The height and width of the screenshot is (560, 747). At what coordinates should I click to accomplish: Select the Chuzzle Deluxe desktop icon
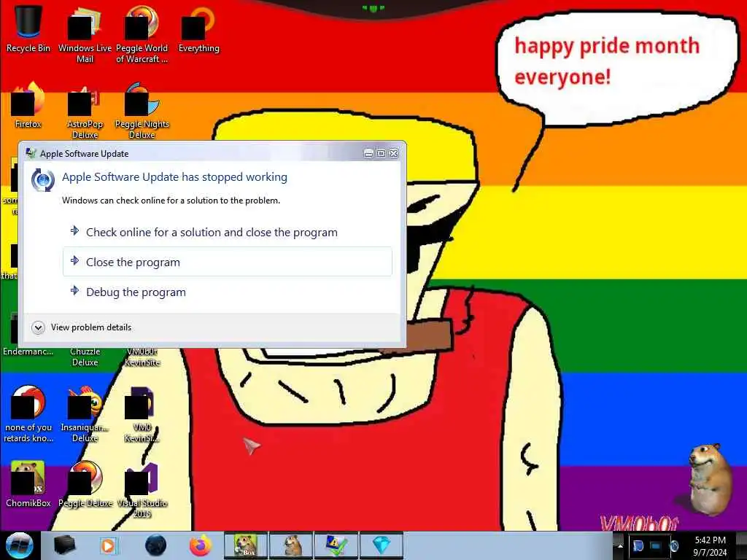pyautogui.click(x=85, y=356)
